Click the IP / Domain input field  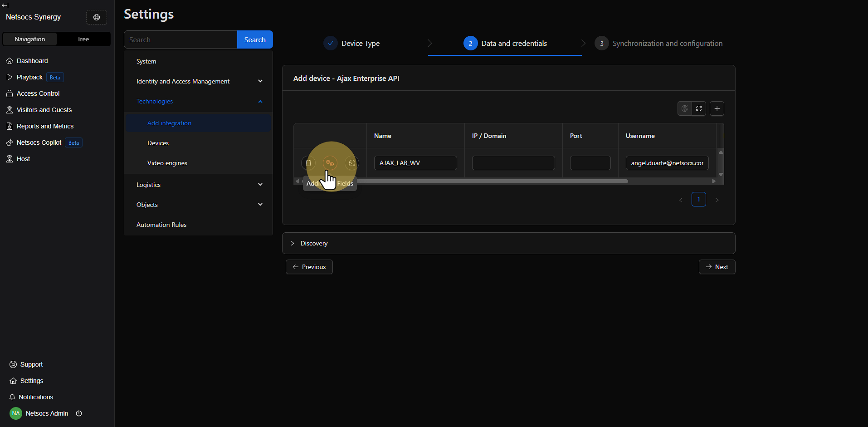click(513, 163)
